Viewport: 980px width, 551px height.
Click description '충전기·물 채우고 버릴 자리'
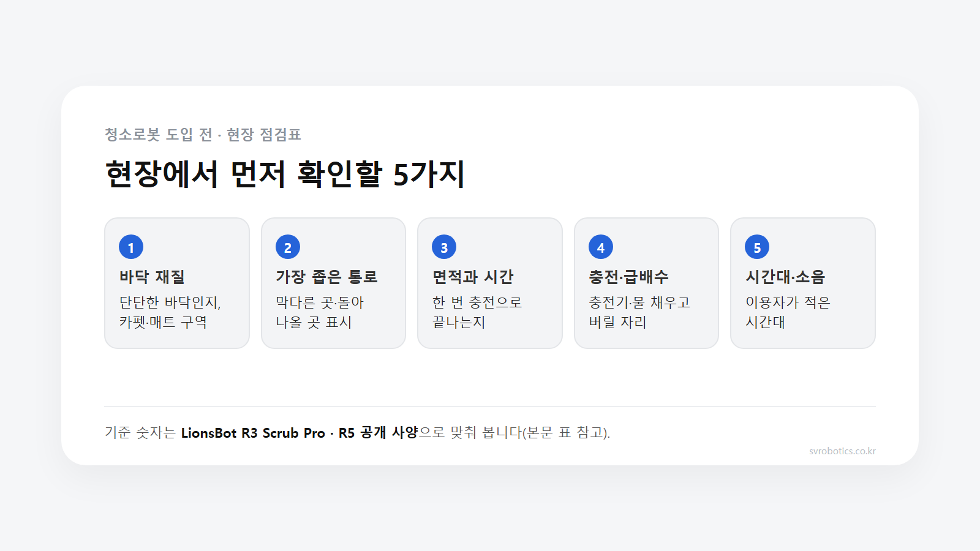(639, 312)
